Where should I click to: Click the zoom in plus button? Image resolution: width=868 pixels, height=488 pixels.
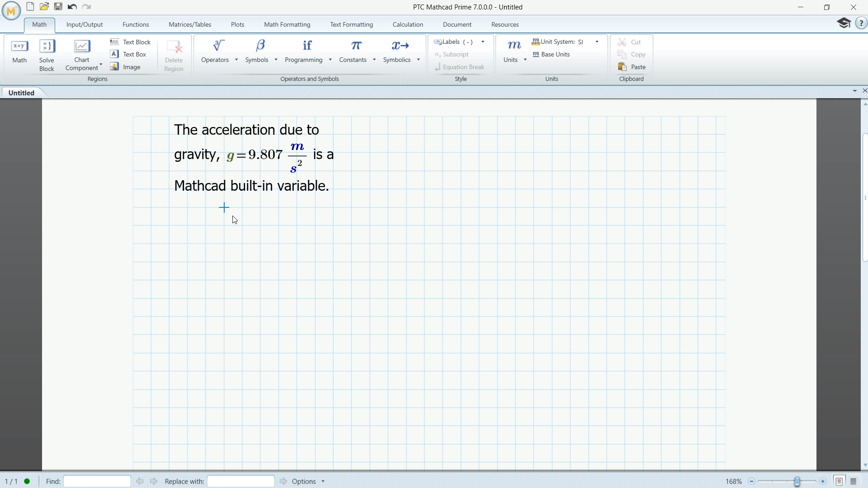pyautogui.click(x=823, y=482)
